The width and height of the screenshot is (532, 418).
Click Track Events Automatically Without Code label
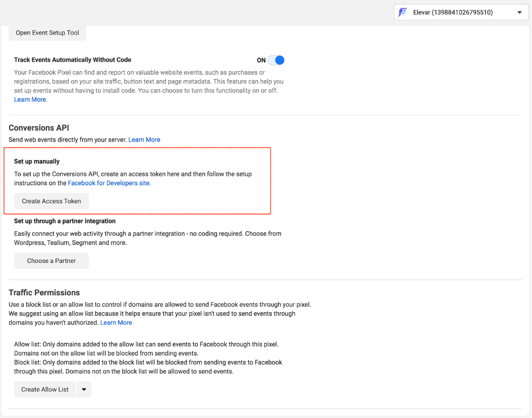72,60
